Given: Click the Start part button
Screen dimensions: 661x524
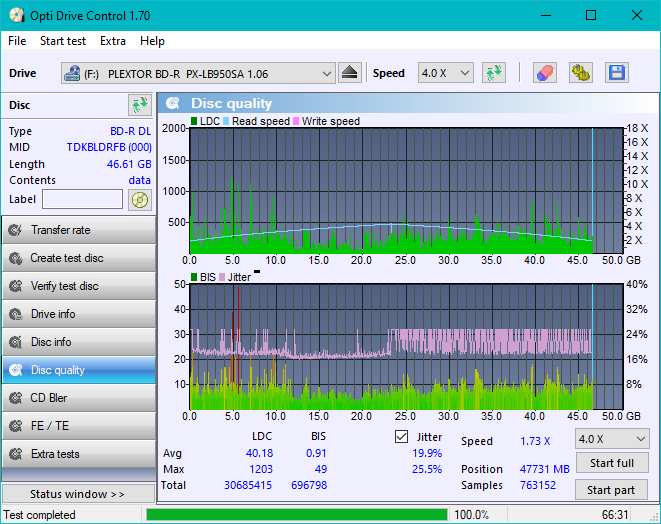Looking at the screenshot, I should 611,490.
